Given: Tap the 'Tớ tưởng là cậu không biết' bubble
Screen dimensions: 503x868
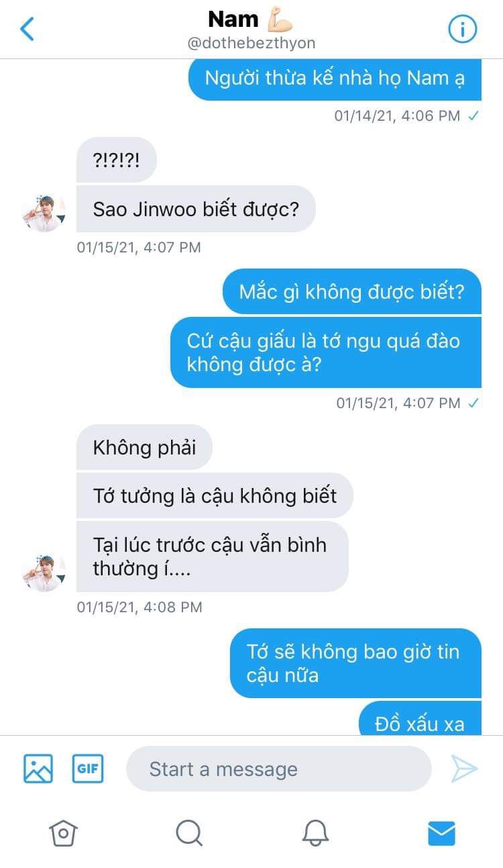Looking at the screenshot, I should [215, 495].
